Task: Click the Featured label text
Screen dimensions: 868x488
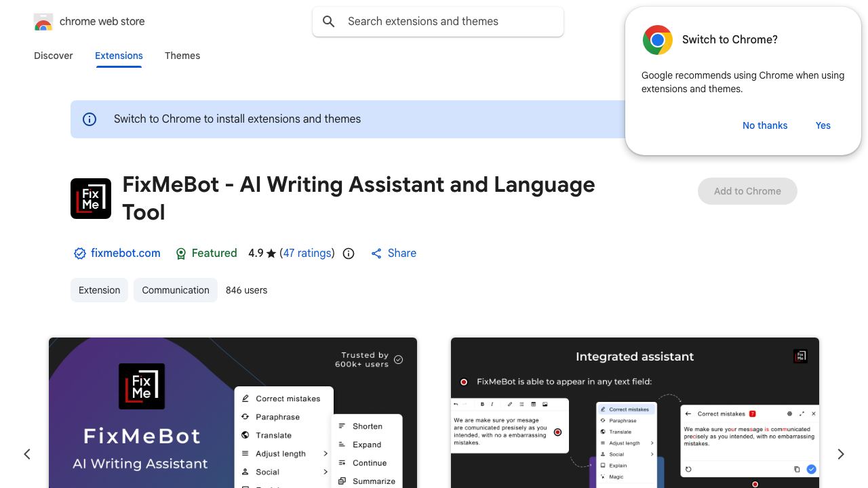Action: click(x=214, y=253)
